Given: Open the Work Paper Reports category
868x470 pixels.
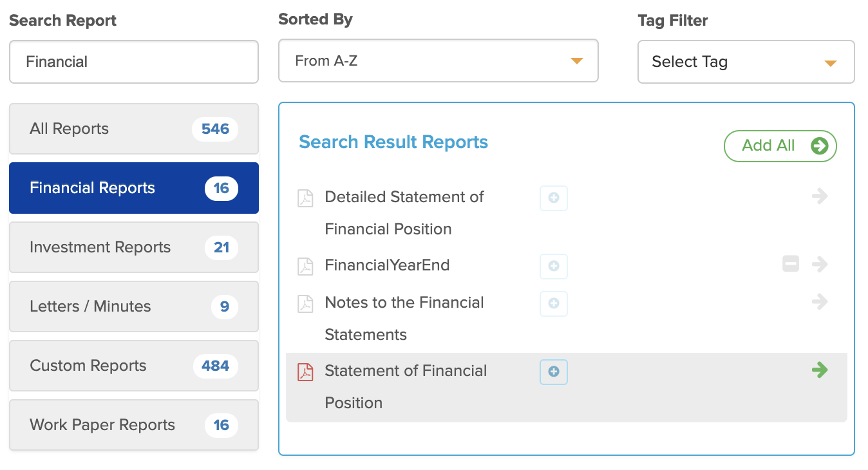Looking at the screenshot, I should [x=134, y=425].
